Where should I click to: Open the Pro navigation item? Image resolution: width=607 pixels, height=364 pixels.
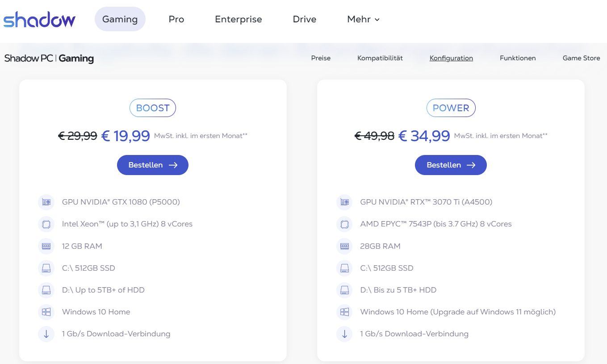(176, 19)
